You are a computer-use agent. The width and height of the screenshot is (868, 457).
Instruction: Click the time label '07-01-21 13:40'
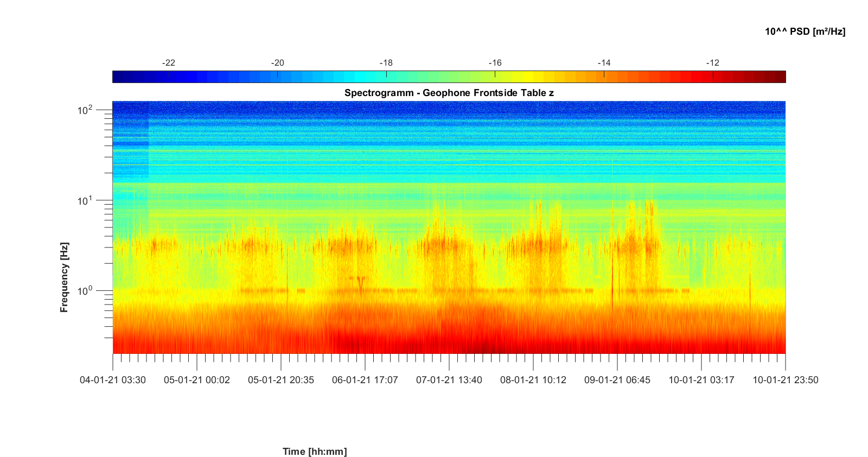pyautogui.click(x=449, y=380)
